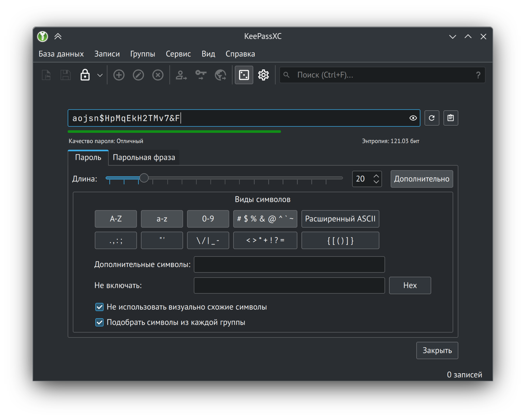Open the Группы menu
This screenshot has height=420, width=526.
tap(143, 54)
